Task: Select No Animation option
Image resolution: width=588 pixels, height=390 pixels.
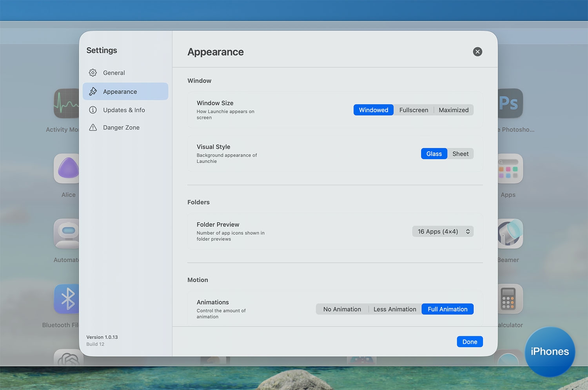Action: pyautogui.click(x=342, y=309)
